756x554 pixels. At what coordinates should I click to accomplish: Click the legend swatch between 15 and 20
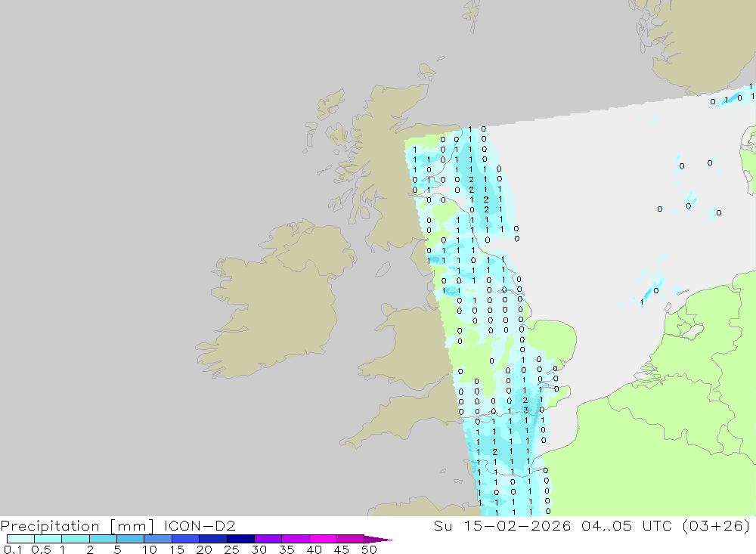pyautogui.click(x=185, y=539)
